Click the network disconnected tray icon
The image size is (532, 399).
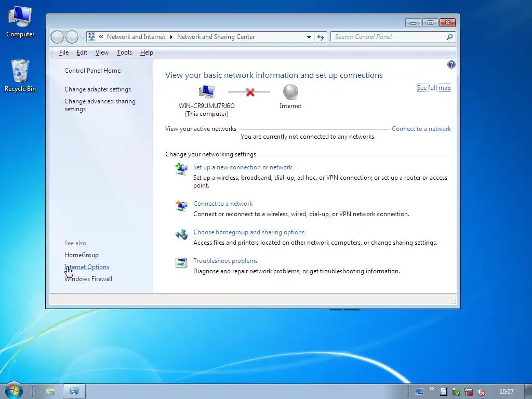tap(469, 392)
